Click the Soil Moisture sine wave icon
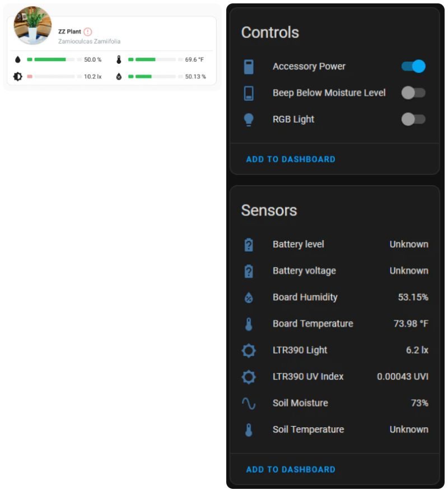Screen dimensions: 448x490 click(x=249, y=403)
